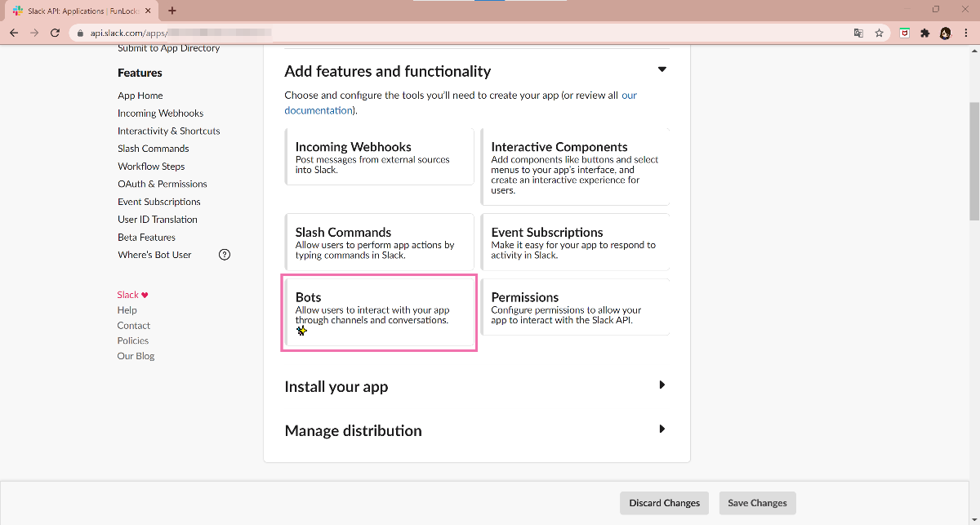980x525 pixels.
Task: Open the Contact footer link
Action: 133,326
